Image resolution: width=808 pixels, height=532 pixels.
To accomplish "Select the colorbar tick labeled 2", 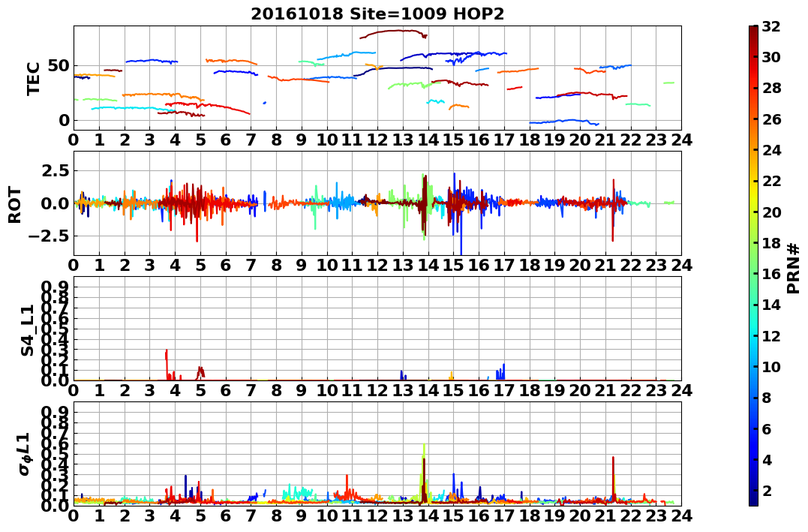I will tap(767, 490).
